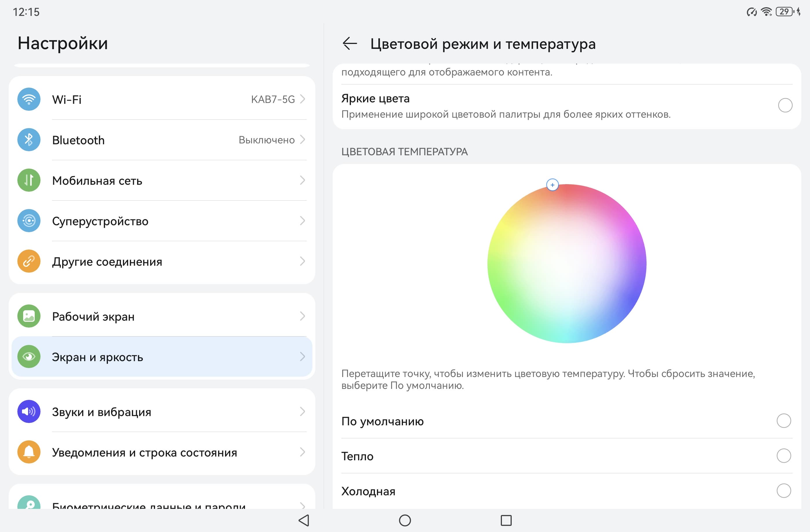Viewport: 810px width, 532px height.
Task: Open the Мобильная сеть green icon
Action: (x=29, y=180)
